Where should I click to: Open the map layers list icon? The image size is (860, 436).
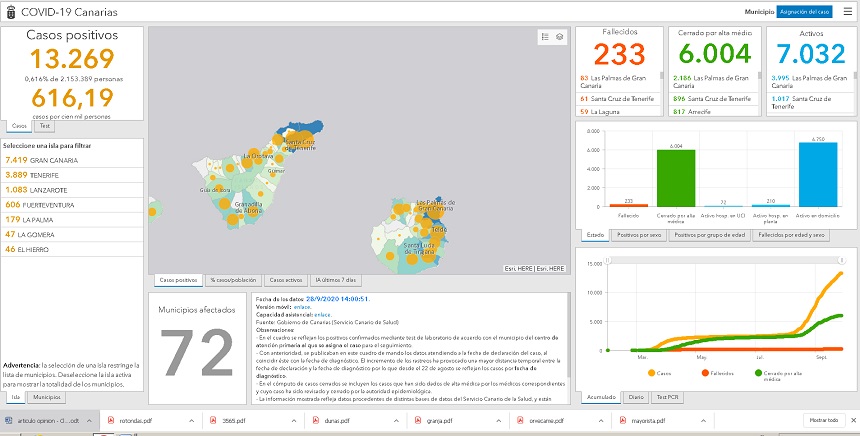point(560,36)
